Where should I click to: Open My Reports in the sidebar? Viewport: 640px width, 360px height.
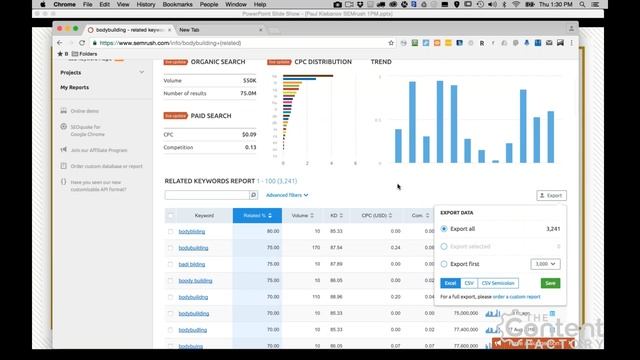coord(75,87)
